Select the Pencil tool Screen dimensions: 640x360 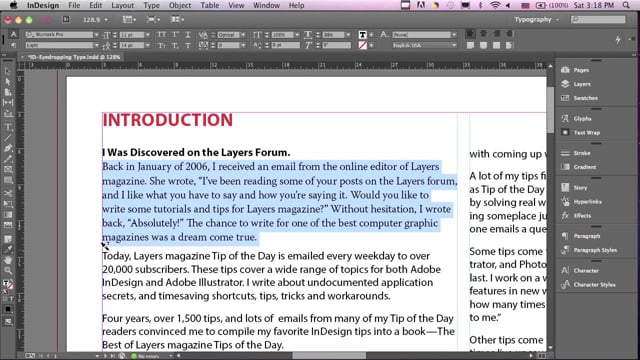coord(8,159)
